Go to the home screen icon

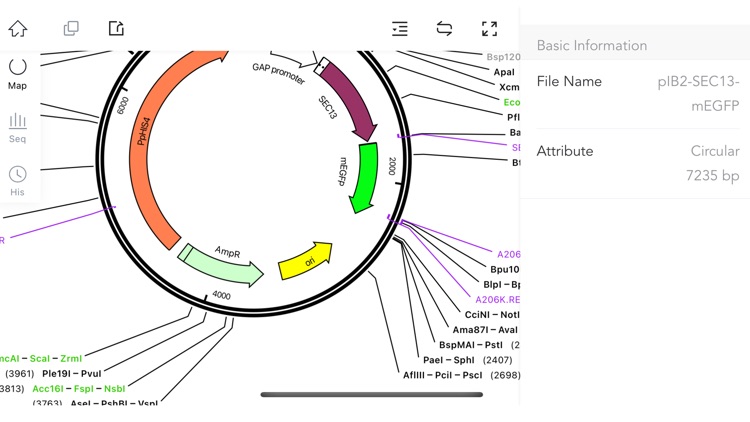pyautogui.click(x=18, y=29)
